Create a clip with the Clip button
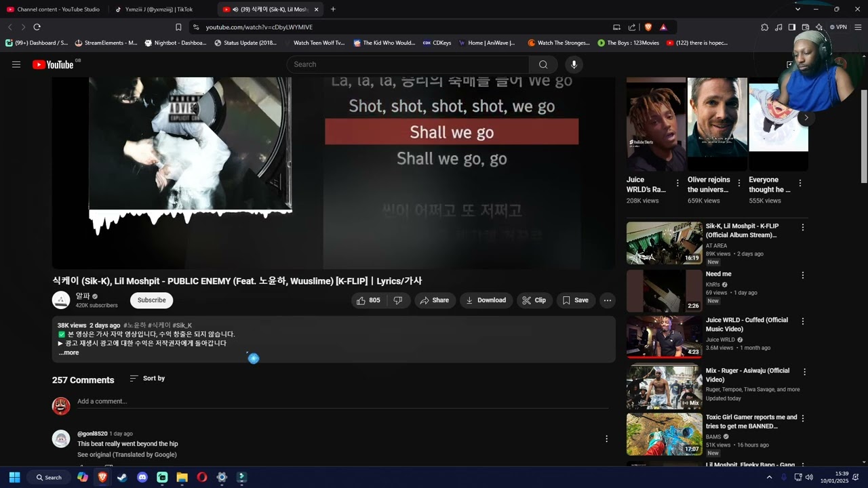This screenshot has width=868, height=488. click(x=534, y=300)
